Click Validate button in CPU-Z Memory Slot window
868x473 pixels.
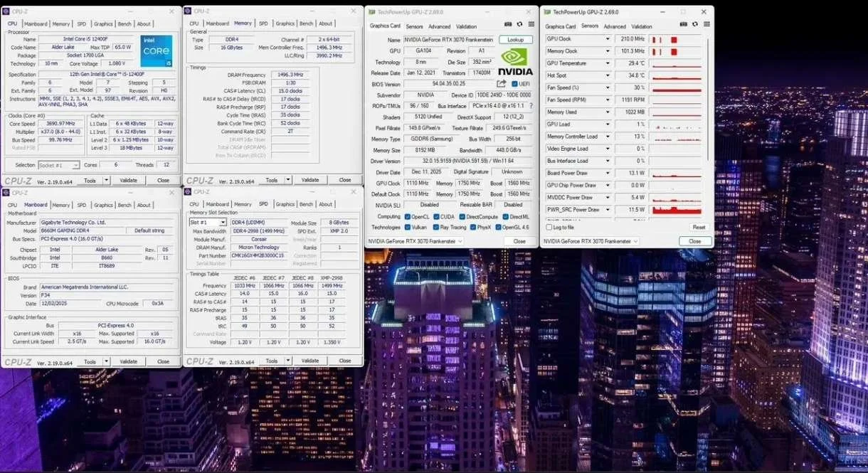pos(310,361)
